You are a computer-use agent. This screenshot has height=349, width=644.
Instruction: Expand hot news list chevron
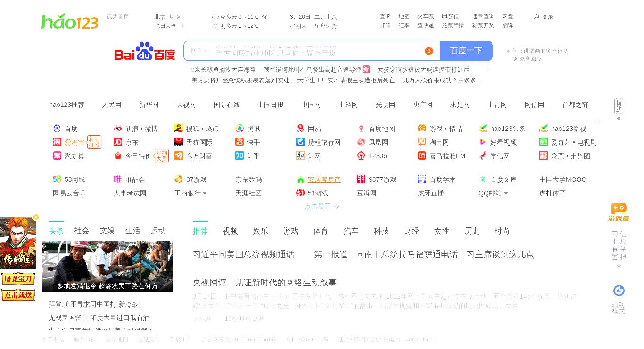(x=488, y=69)
